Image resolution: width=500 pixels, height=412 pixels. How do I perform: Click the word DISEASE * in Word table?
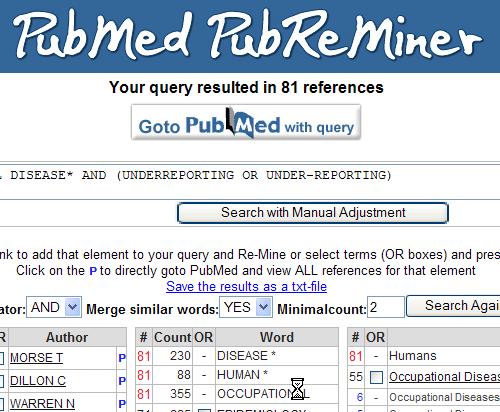point(246,356)
